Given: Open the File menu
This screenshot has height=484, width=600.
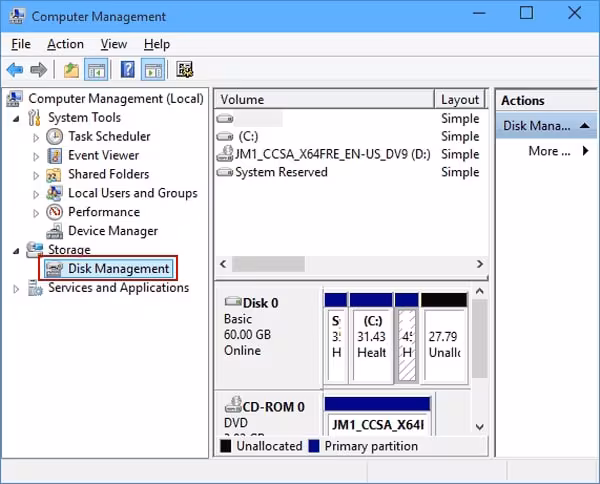Looking at the screenshot, I should (21, 44).
